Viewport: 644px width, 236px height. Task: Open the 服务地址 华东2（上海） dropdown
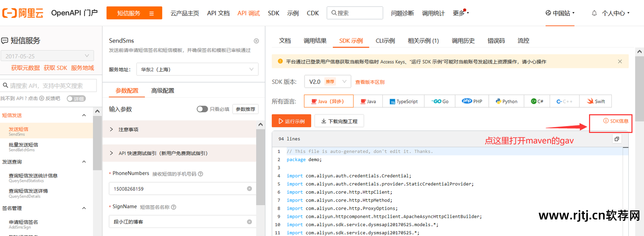[197, 69]
